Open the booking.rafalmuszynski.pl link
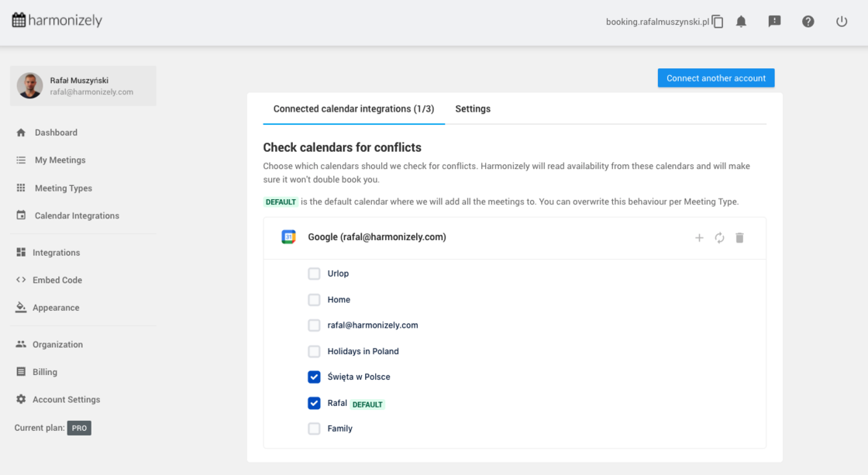 point(657,22)
